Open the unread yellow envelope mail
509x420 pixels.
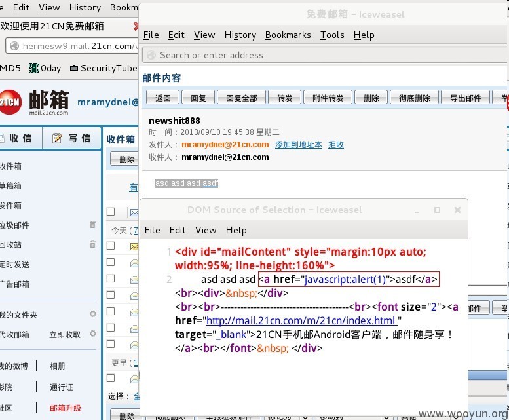[x=134, y=246]
